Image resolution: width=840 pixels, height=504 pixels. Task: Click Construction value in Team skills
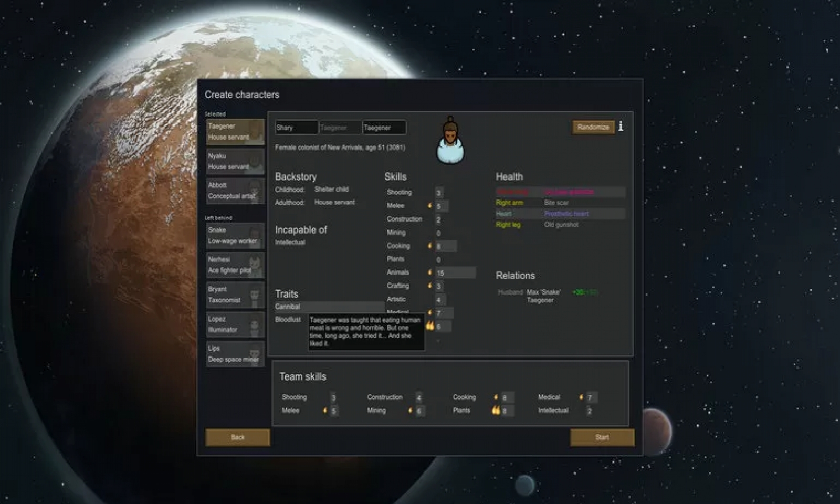pos(418,397)
